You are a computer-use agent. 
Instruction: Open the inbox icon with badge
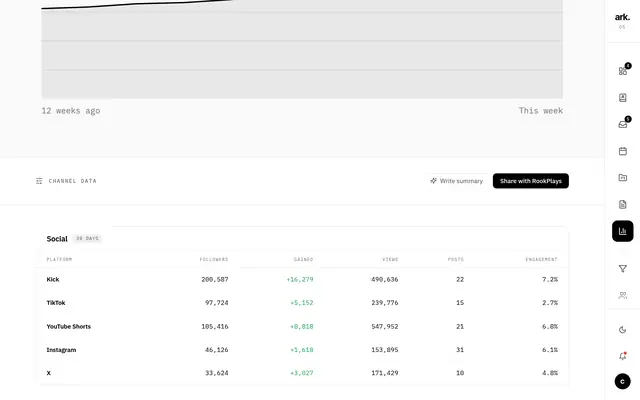point(622,124)
